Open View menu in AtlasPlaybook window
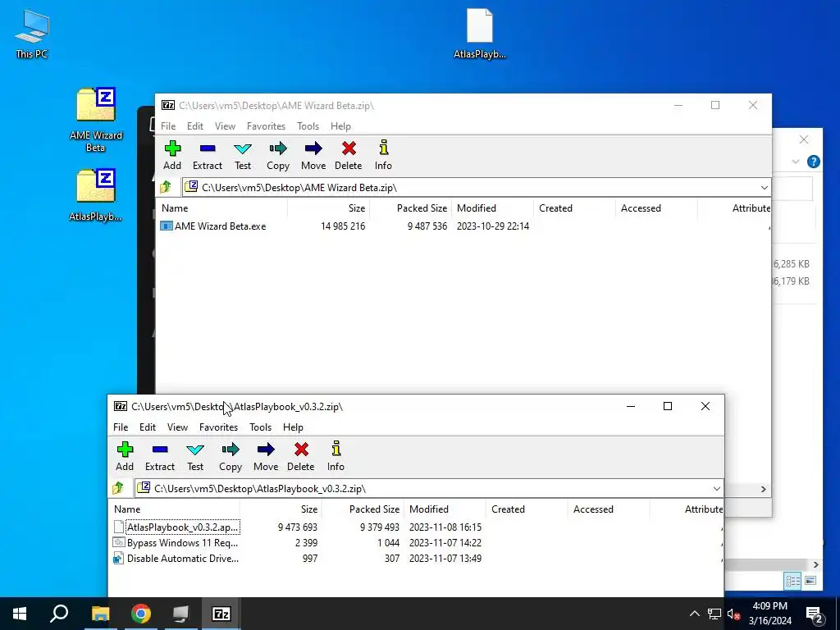This screenshot has width=840, height=630. click(x=177, y=427)
